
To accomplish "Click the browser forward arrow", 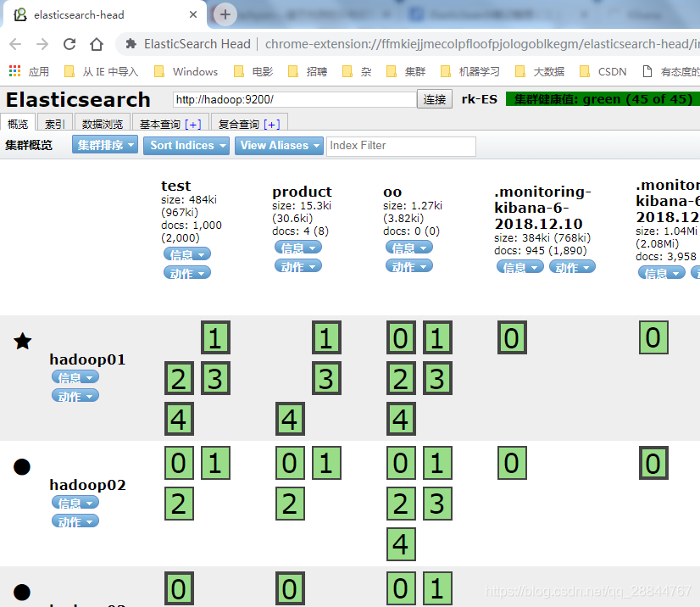I will pos(42,44).
